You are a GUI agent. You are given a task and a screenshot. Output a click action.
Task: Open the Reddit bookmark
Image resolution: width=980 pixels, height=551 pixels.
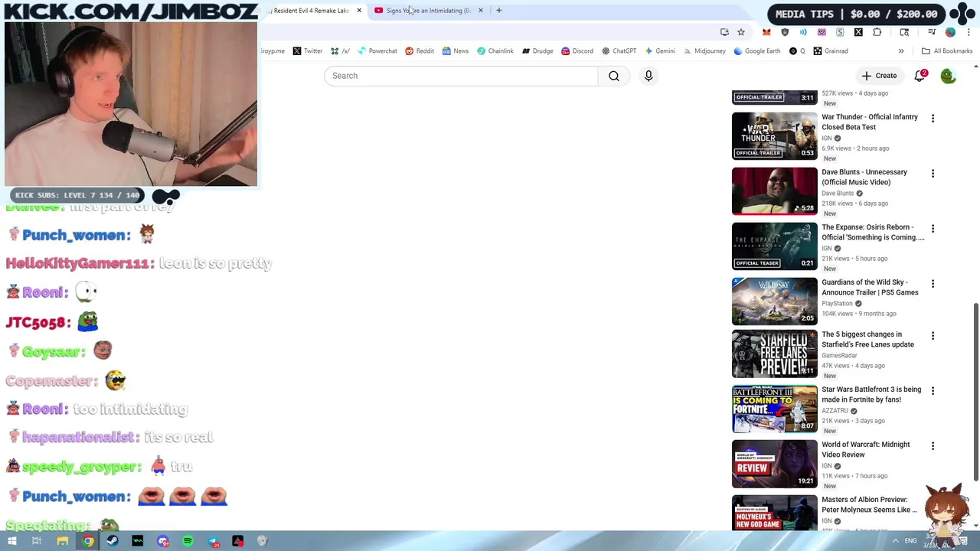420,51
